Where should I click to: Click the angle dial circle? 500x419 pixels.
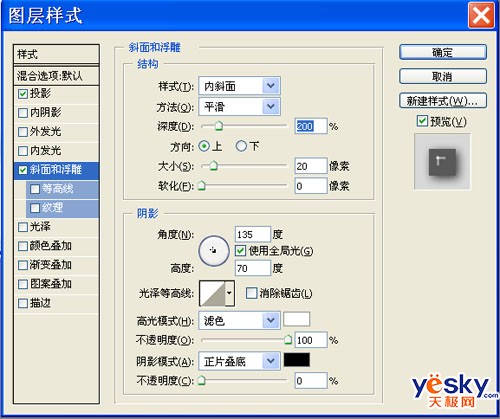pyautogui.click(x=214, y=251)
